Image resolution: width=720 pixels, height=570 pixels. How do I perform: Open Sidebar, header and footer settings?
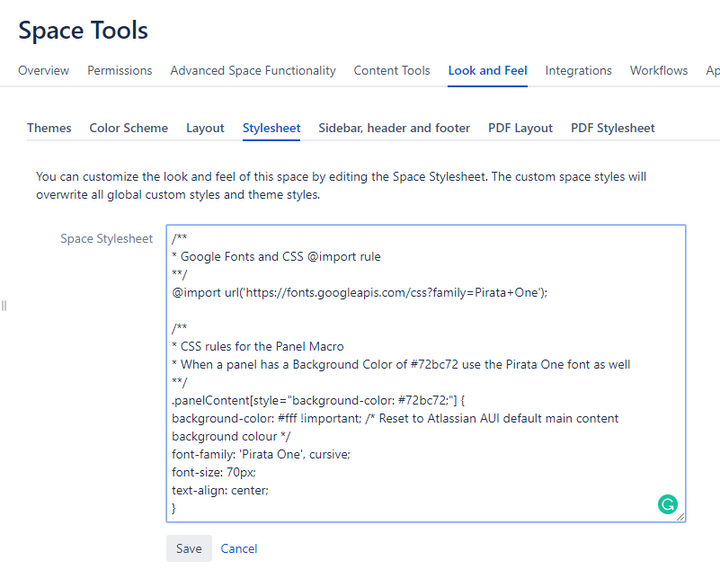[x=394, y=128]
